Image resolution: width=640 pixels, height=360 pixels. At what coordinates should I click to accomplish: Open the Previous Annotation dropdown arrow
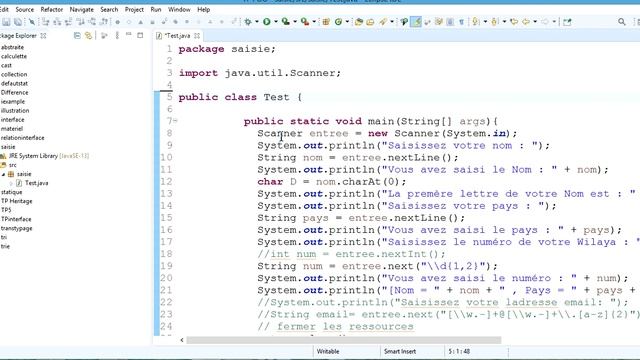click(504, 22)
